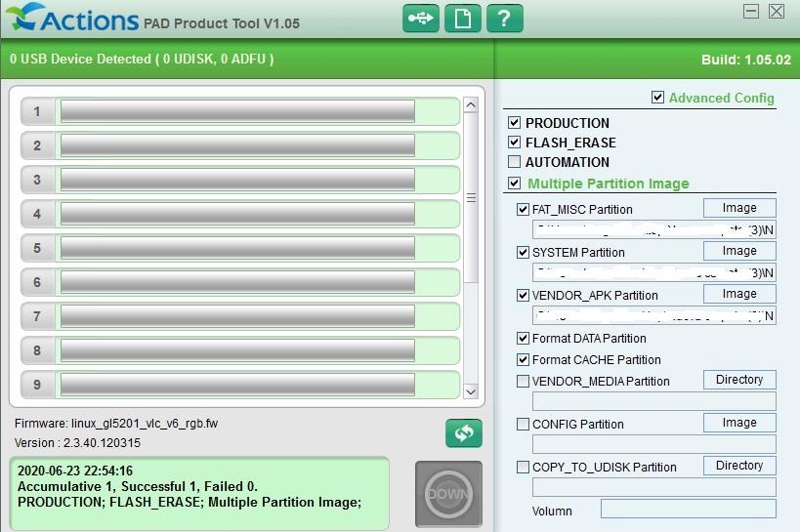800x532 pixels.
Task: Focus the Volumn input field
Action: coord(689,509)
